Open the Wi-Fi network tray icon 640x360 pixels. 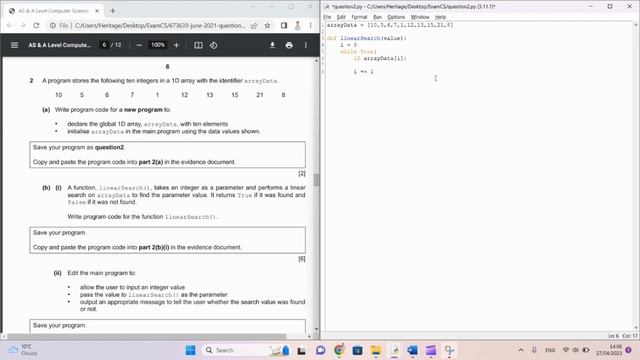(x=566, y=350)
